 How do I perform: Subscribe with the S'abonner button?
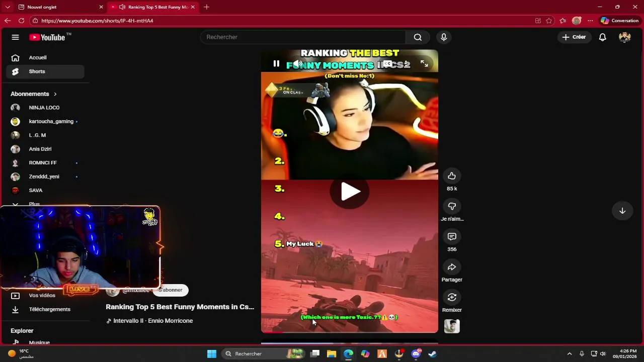coord(171,290)
